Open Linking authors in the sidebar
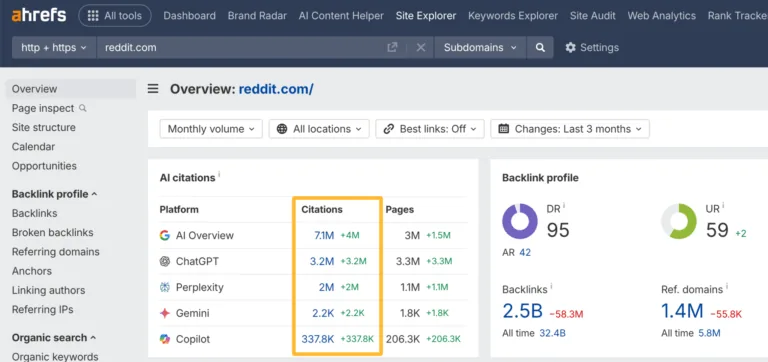Screen dimensions: 768x362 click(48, 290)
